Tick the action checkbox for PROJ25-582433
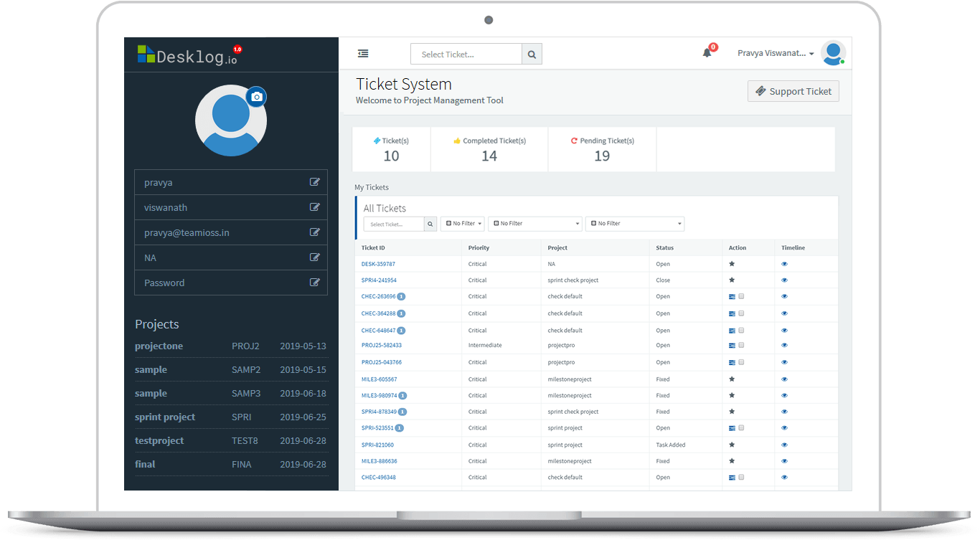 click(743, 346)
